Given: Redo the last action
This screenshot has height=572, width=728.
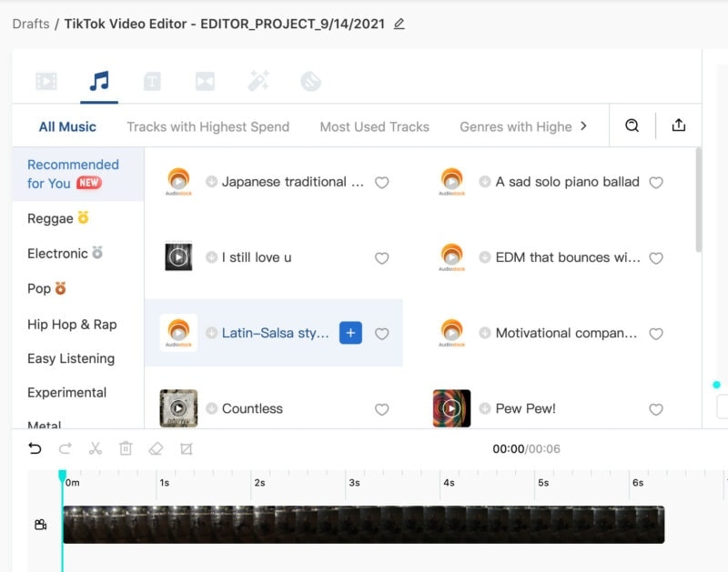Looking at the screenshot, I should [65, 448].
